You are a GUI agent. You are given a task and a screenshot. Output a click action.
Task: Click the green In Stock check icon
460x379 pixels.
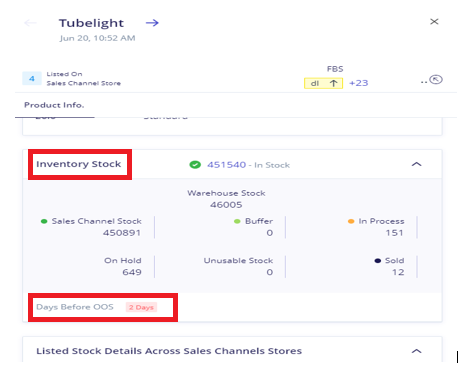(195, 165)
